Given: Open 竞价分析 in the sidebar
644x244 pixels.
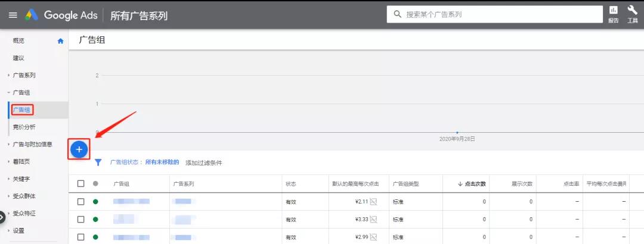Looking at the screenshot, I should tap(24, 127).
